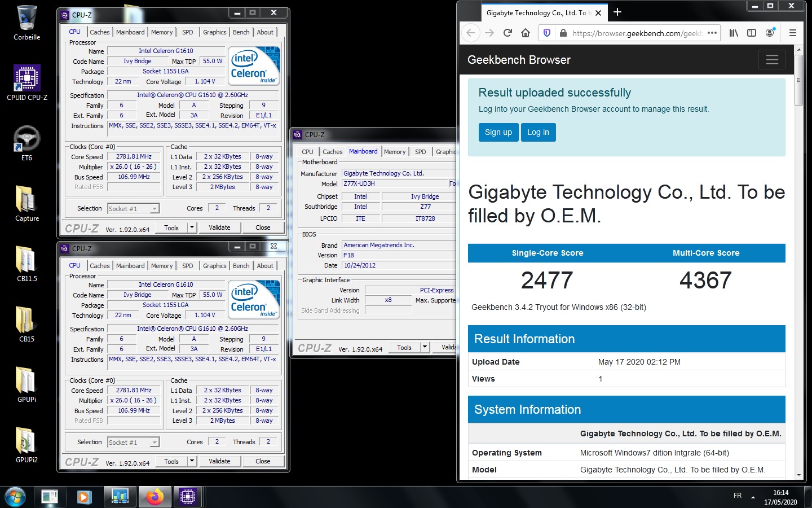Click the taskbar clock showing 16:14

780,497
